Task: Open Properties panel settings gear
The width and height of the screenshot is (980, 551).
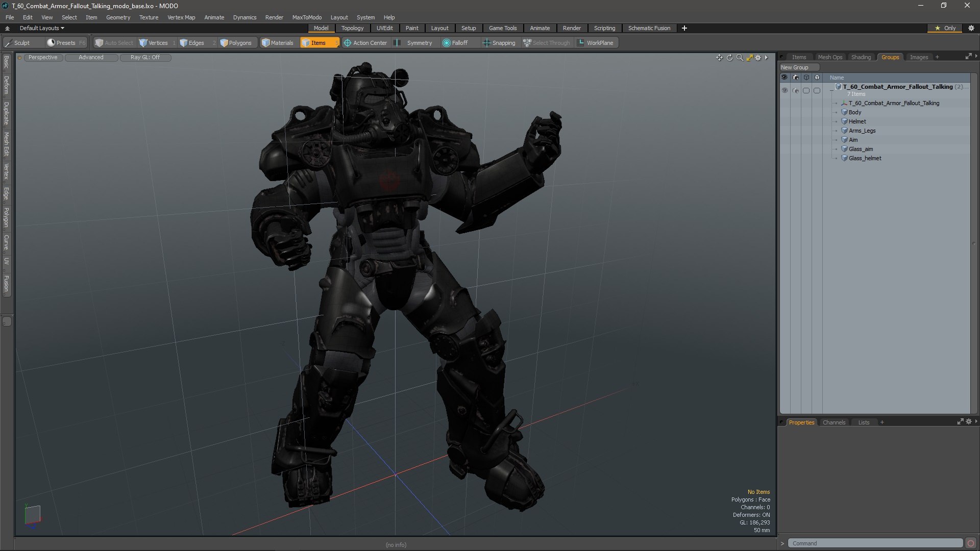Action: [x=969, y=422]
